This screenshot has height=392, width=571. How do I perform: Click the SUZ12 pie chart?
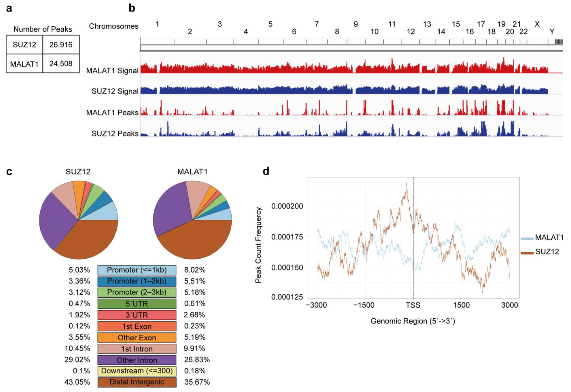[x=78, y=220]
